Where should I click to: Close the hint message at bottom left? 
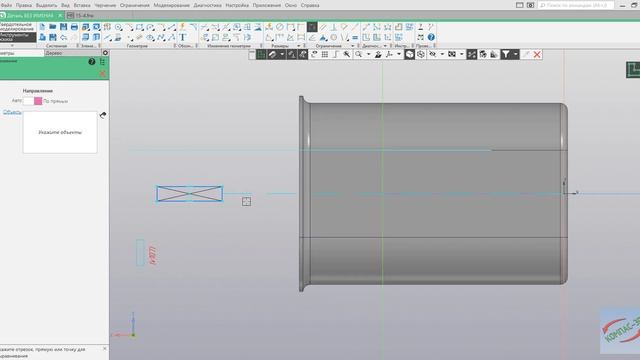105,349
